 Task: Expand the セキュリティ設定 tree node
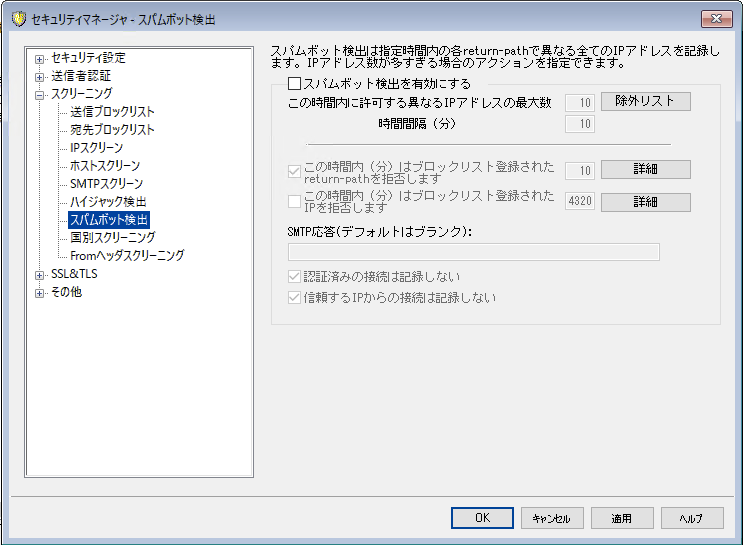[x=40, y=58]
